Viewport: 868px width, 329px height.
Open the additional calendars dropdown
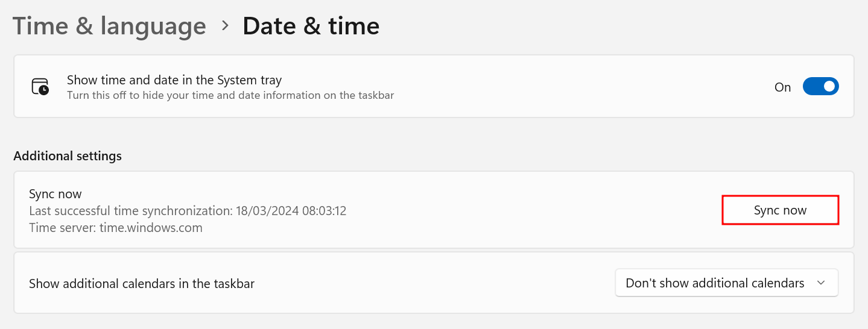click(x=726, y=283)
